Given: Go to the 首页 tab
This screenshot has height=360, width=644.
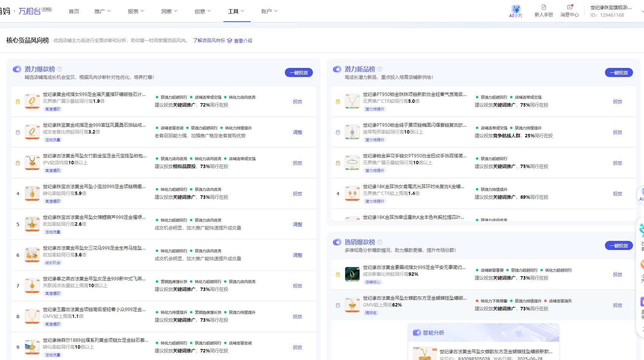Looking at the screenshot, I should click(74, 11).
